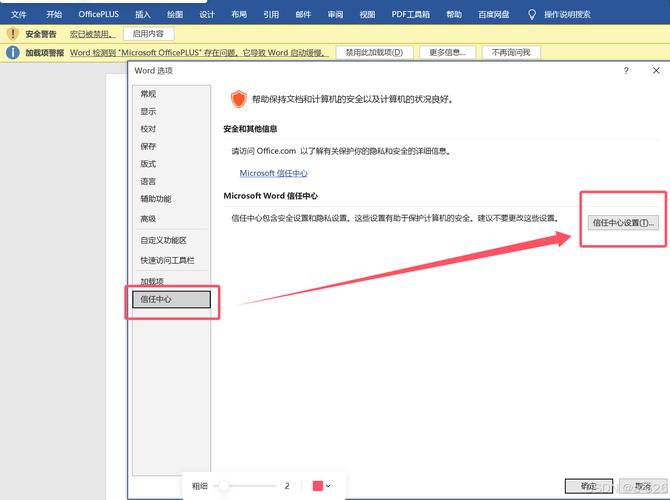Open the PDF工具箱 ribbon tab
This screenshot has width=670, height=500.
coord(410,15)
